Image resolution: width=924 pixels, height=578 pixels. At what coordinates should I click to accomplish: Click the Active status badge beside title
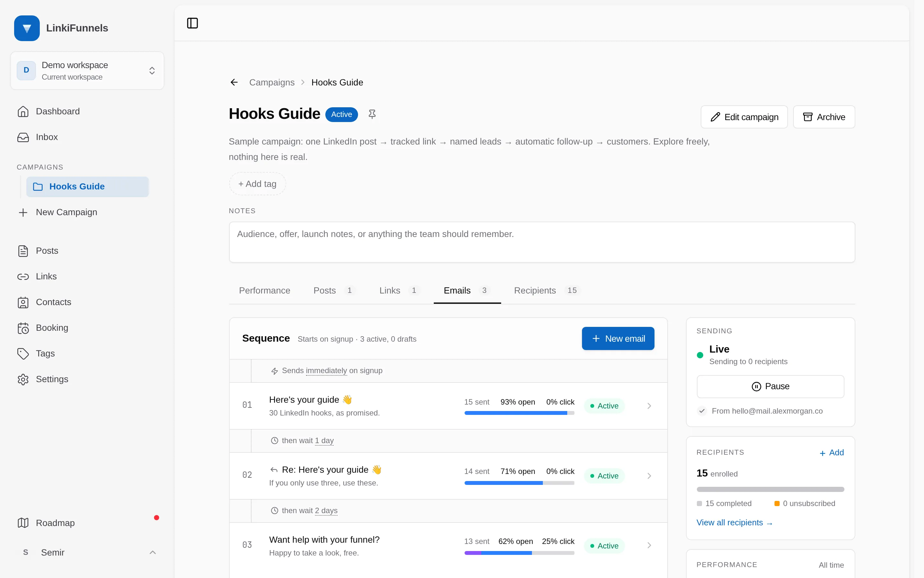[341, 114]
